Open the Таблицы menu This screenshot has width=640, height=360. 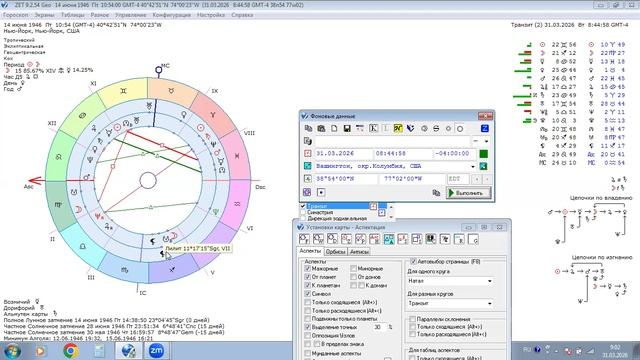73,15
